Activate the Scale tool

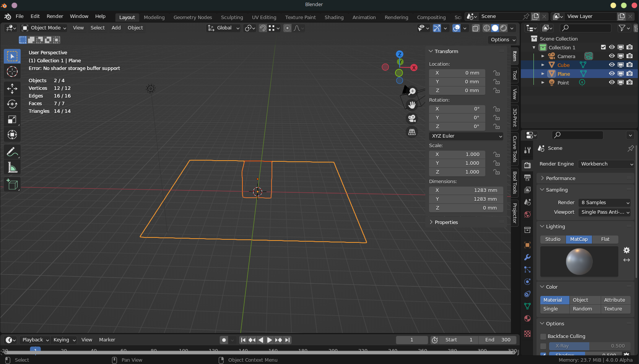click(x=12, y=119)
